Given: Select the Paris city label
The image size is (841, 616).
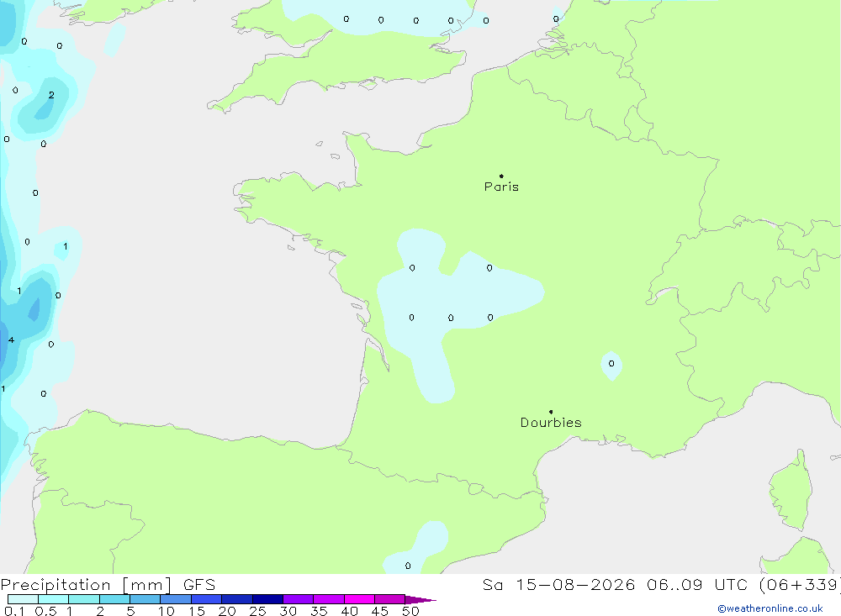Looking at the screenshot, I should (x=501, y=187).
